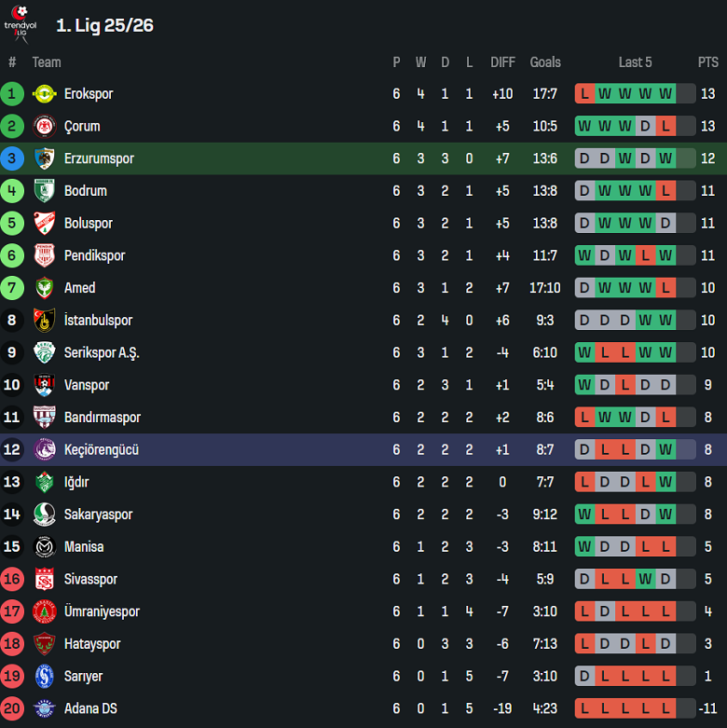Screen dimensions: 727x728
Task: Open the Pendikspor team page link
Action: [x=94, y=255]
